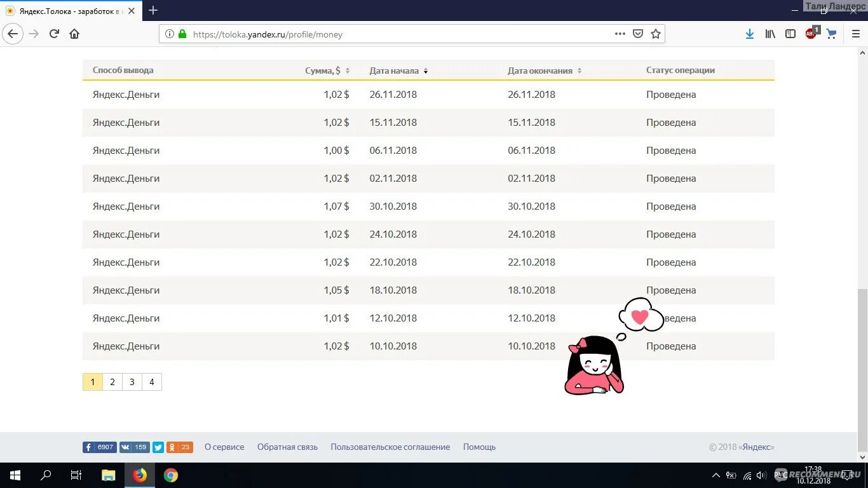Open Windows taskbar search
The image size is (868, 488).
tap(46, 475)
